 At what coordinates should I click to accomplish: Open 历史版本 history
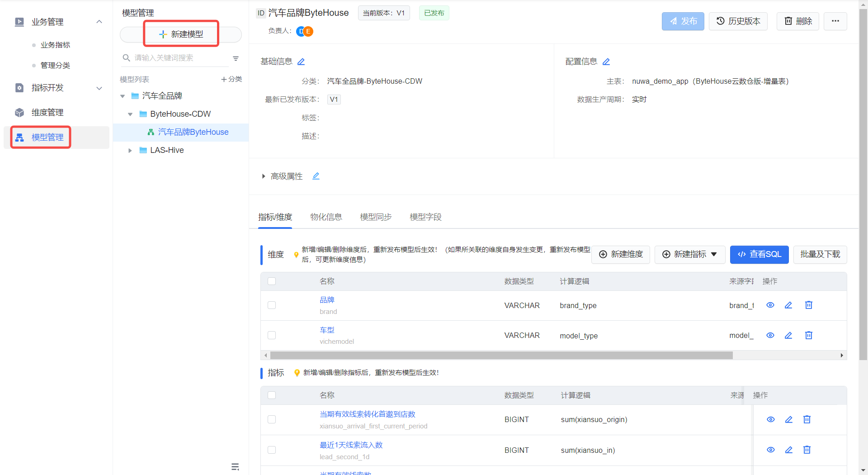[x=738, y=21]
